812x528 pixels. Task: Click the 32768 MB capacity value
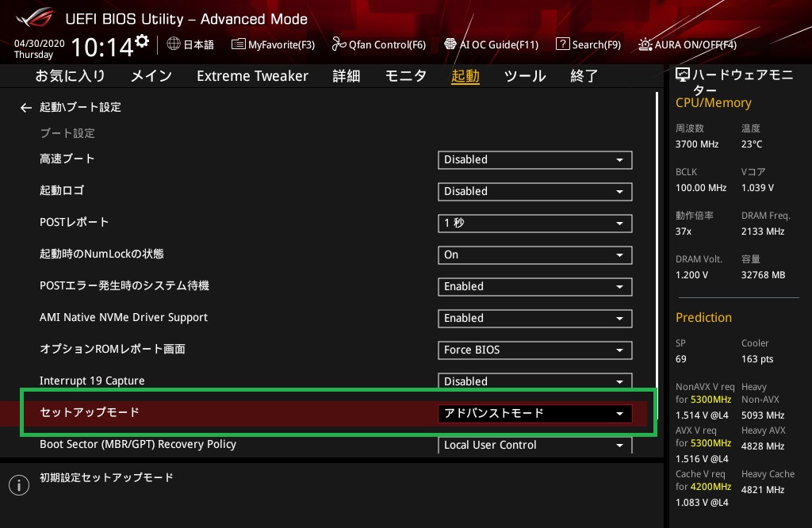pyautogui.click(x=763, y=275)
